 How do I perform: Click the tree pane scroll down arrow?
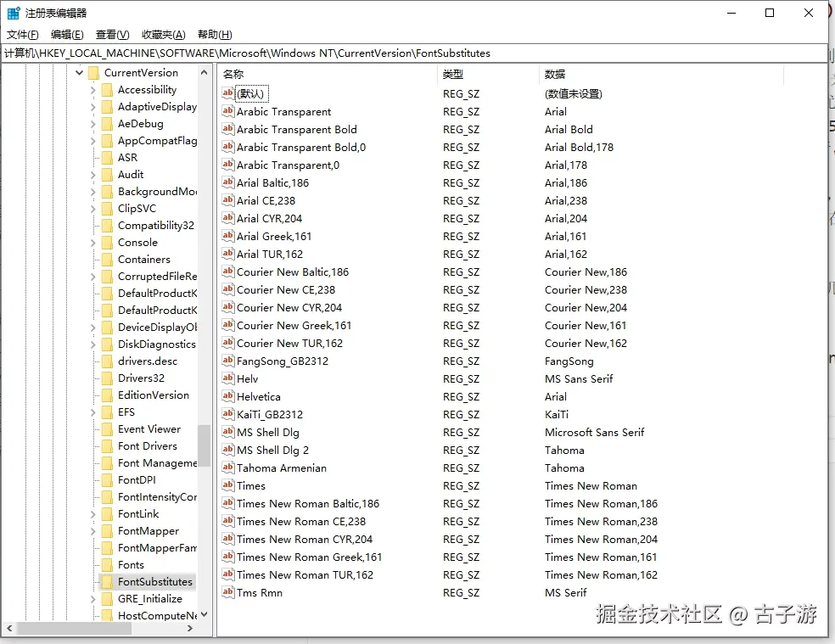pyautogui.click(x=204, y=614)
